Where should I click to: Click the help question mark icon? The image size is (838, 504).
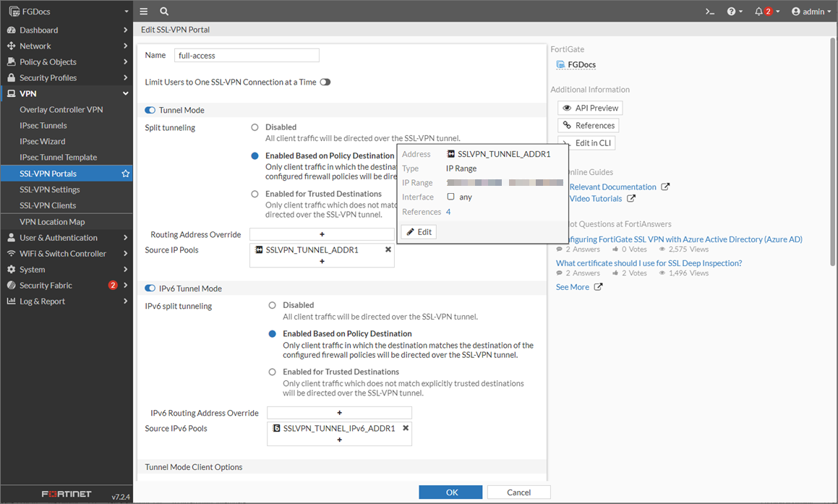tap(732, 12)
